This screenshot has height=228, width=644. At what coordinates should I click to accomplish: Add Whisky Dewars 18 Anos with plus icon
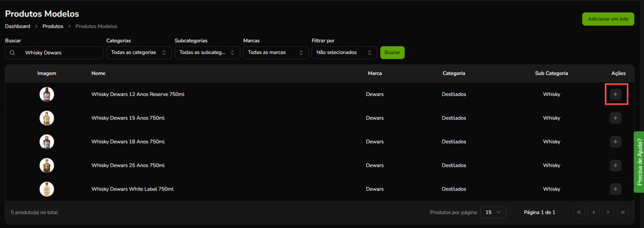tap(615, 142)
